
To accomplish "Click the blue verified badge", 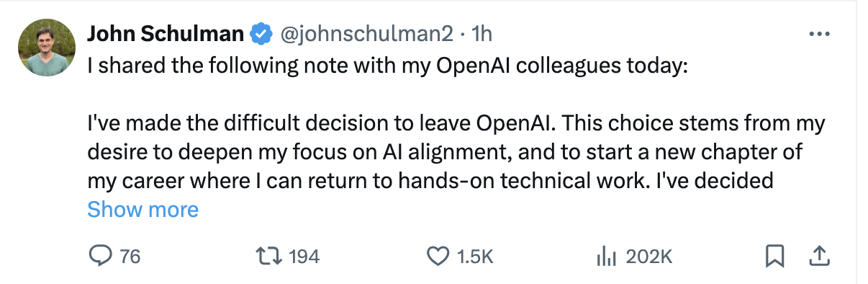I will click(260, 33).
